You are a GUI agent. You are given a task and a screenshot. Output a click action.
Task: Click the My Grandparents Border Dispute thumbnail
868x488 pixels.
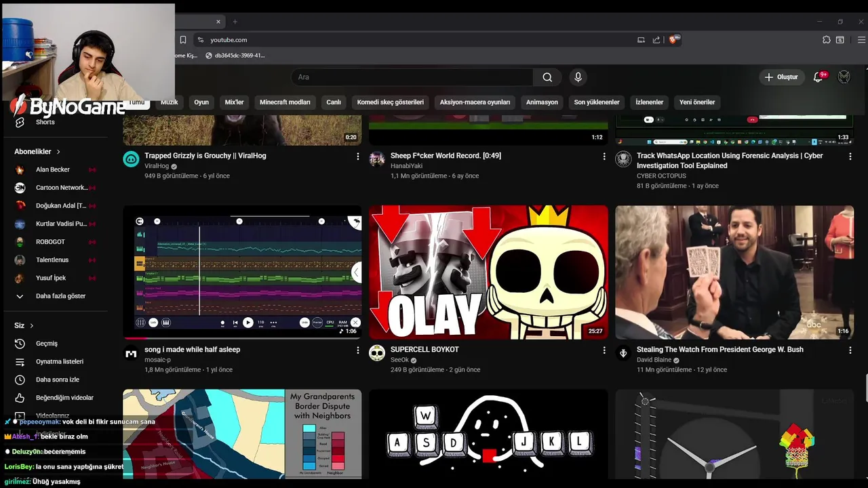coord(242,434)
